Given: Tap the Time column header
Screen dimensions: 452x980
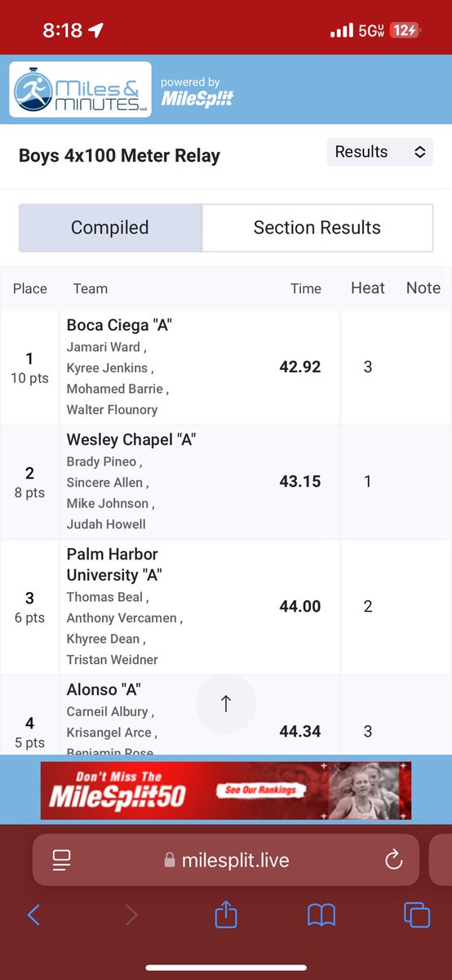Looking at the screenshot, I should pyautogui.click(x=306, y=288).
